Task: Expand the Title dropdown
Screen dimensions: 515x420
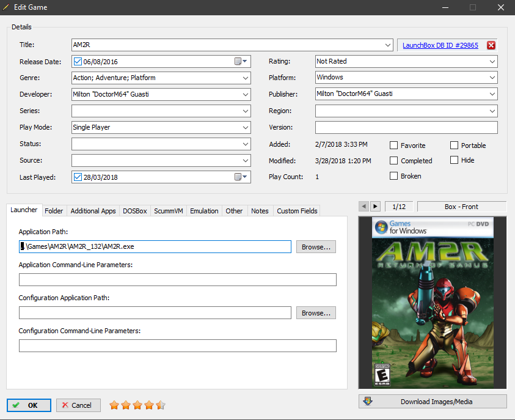Action: pyautogui.click(x=388, y=45)
